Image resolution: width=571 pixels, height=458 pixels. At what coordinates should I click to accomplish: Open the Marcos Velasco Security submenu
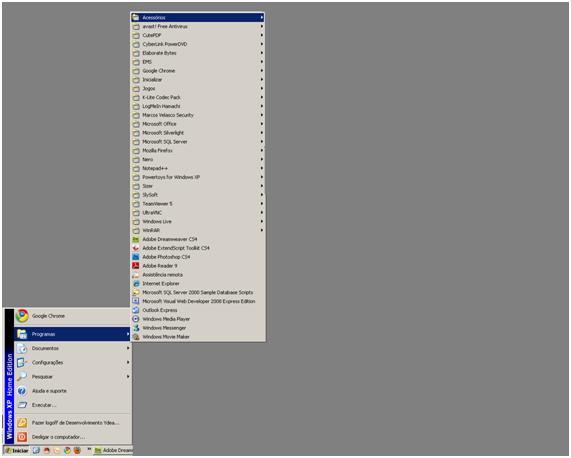click(198, 115)
